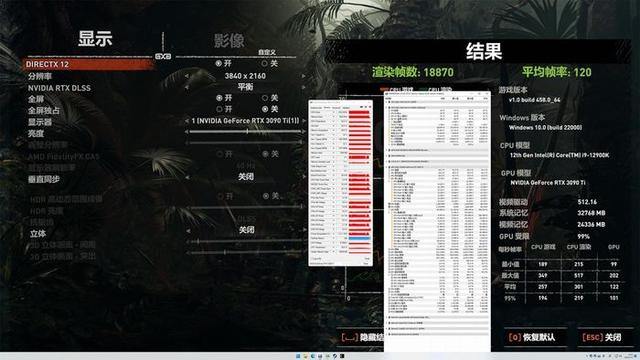Set AMD FidelityFX CAS to 关
Screen dimensions: 640x360
click(265, 154)
